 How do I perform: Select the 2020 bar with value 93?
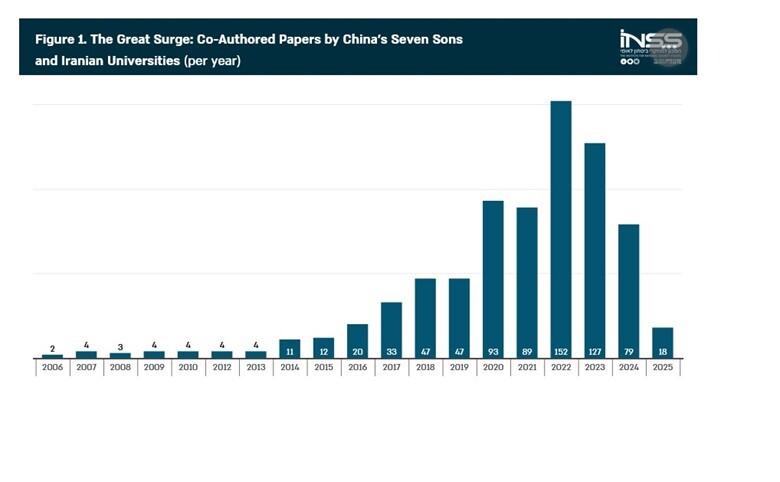tap(493, 280)
